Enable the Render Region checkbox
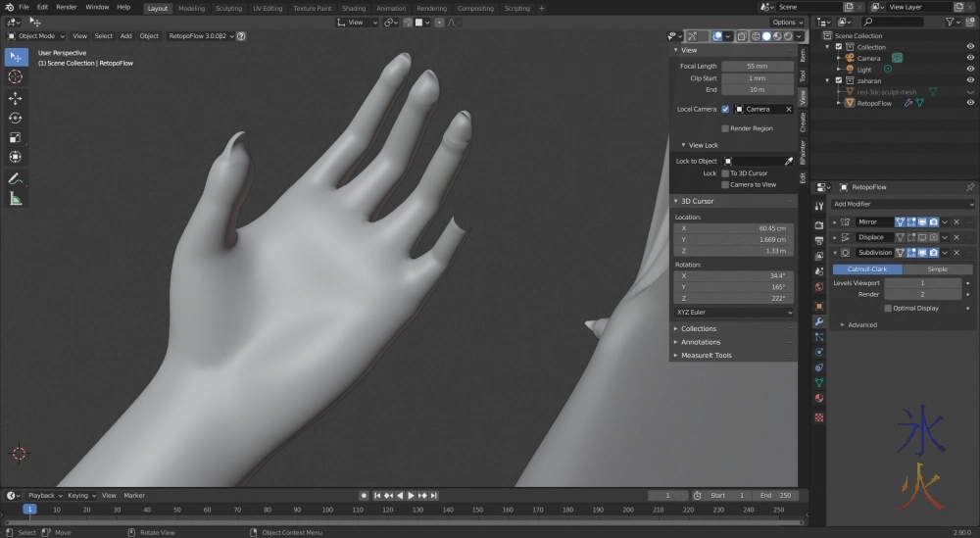 725,128
